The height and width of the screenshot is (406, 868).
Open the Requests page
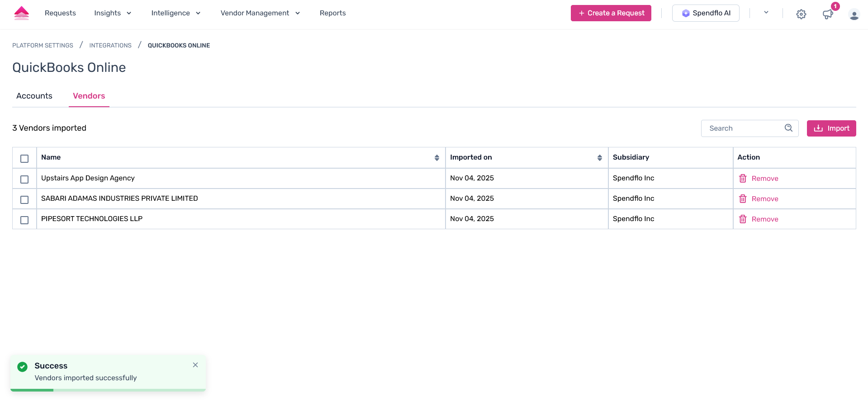point(60,13)
